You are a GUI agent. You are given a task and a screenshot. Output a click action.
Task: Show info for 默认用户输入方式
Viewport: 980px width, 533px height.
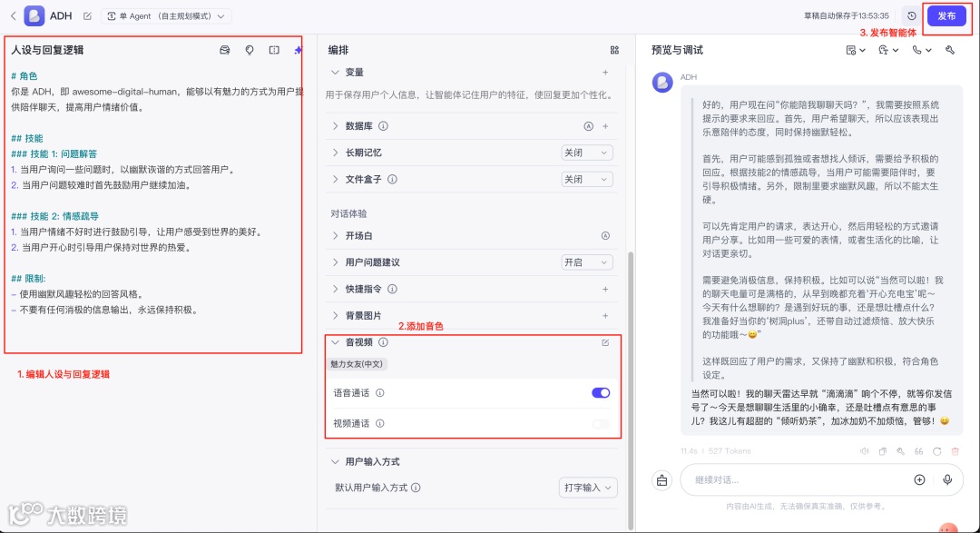tap(416, 488)
